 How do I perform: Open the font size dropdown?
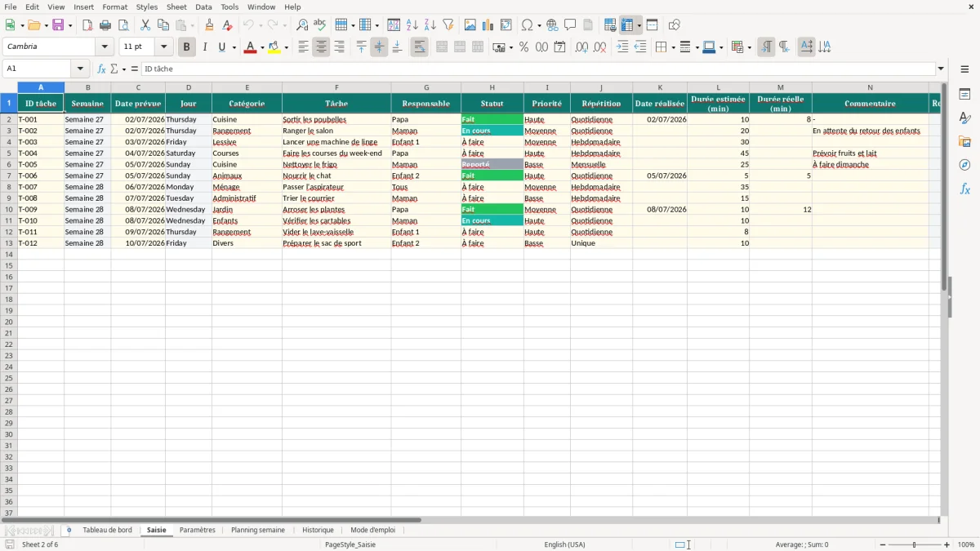click(163, 47)
